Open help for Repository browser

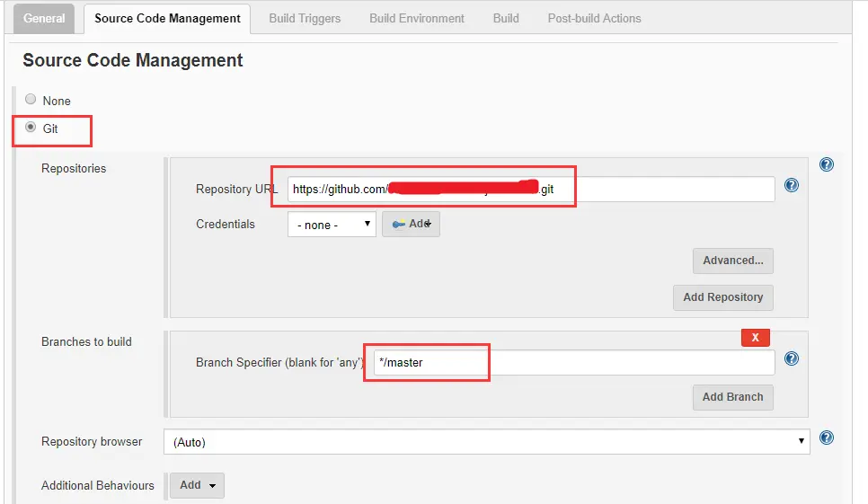[827, 438]
